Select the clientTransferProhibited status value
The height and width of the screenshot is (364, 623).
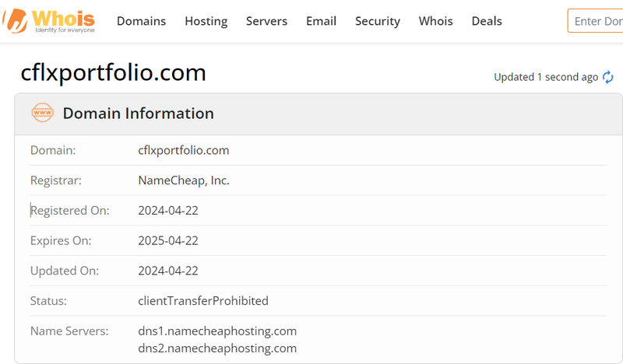coord(203,301)
